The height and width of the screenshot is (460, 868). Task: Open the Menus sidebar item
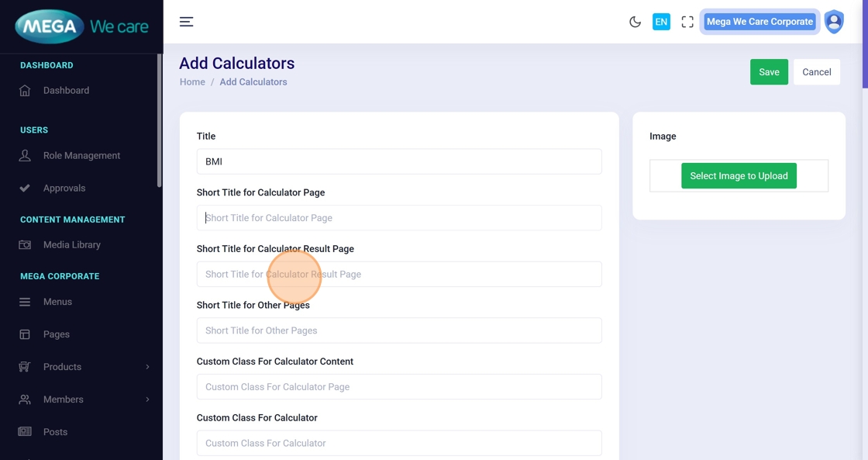[57, 302]
